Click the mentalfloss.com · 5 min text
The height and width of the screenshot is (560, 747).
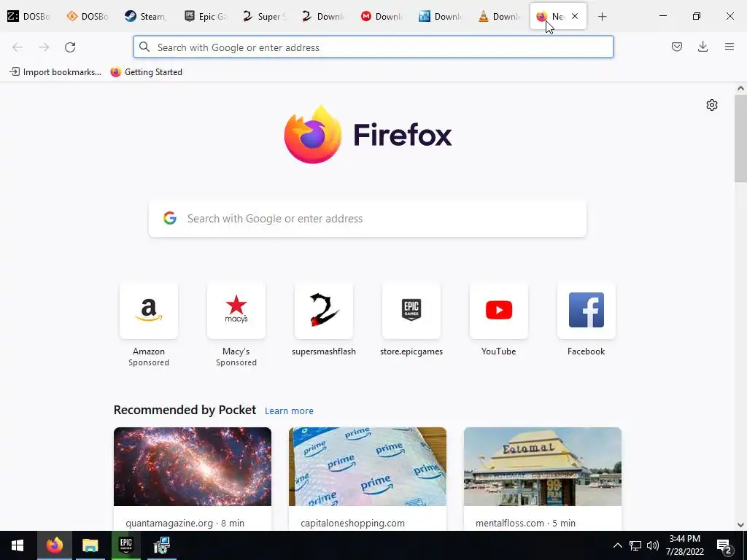click(x=525, y=523)
